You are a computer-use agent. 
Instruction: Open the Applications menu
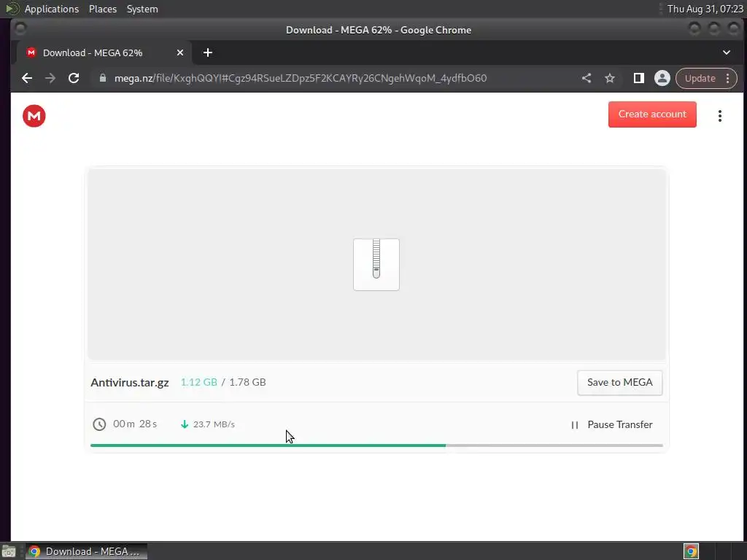pos(52,9)
